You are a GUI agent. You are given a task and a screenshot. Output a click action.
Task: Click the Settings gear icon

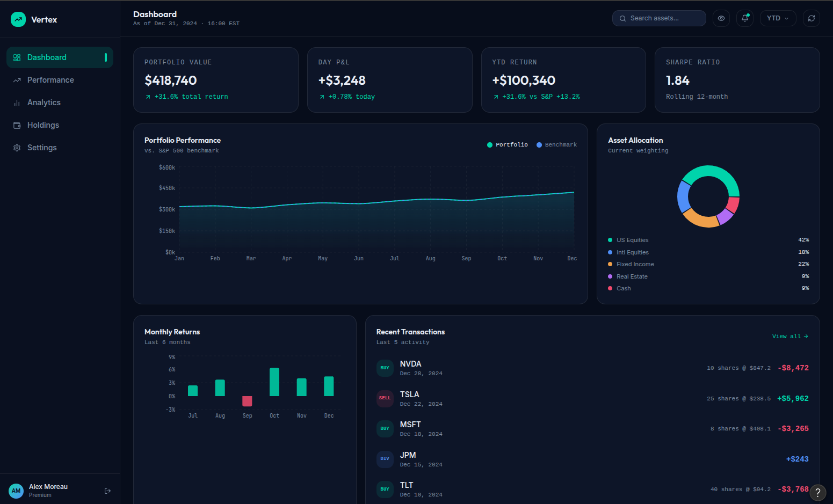pos(17,148)
